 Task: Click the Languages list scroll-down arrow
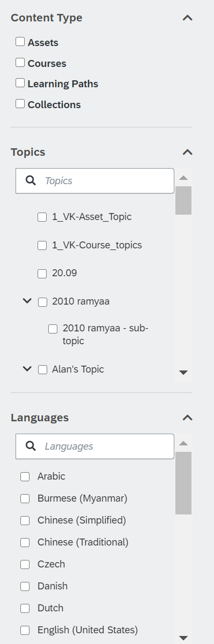pyautogui.click(x=183, y=638)
